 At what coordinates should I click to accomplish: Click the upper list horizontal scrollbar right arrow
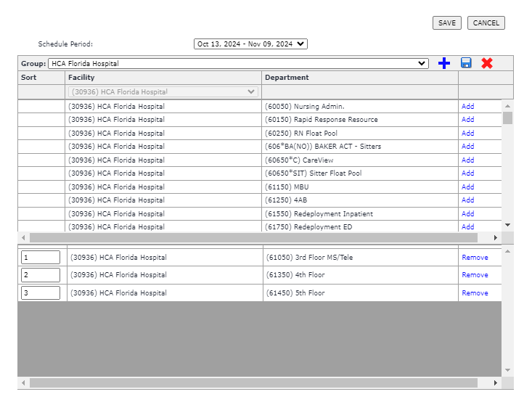496,238
